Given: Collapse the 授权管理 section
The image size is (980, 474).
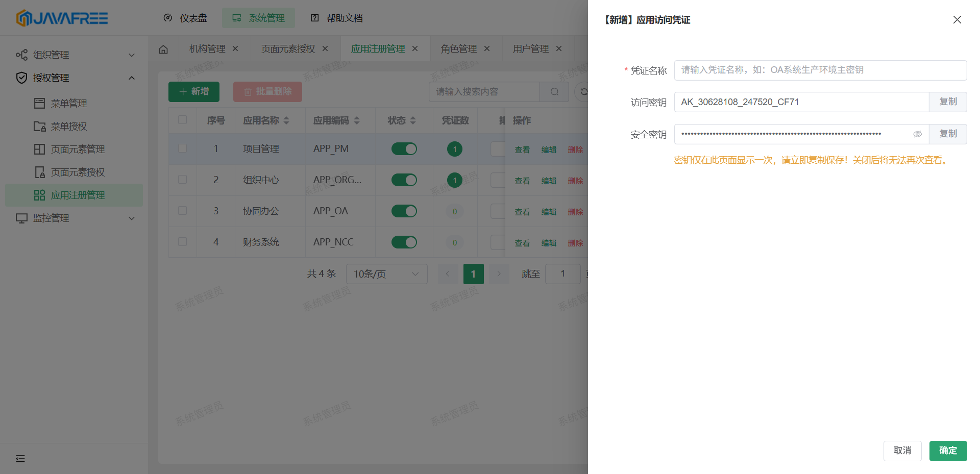Looking at the screenshot, I should (132, 78).
